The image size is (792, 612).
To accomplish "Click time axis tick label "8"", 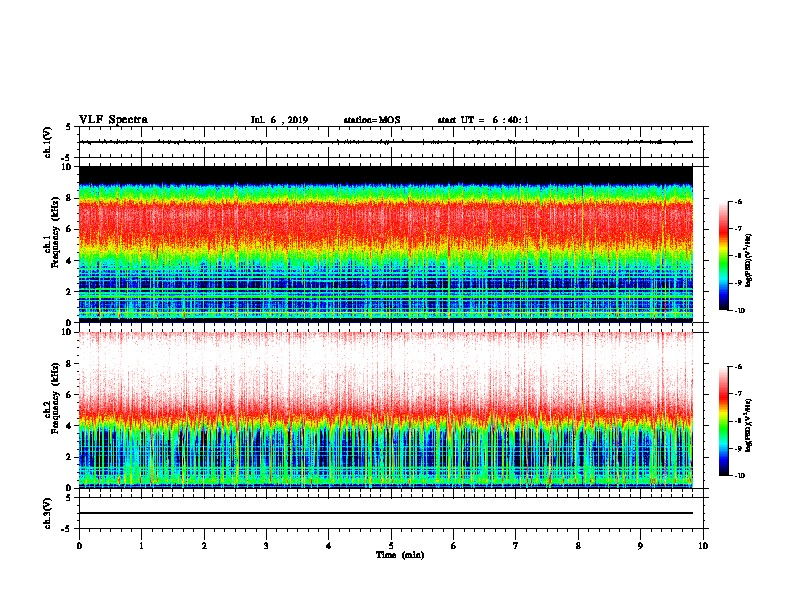I will pos(578,546).
